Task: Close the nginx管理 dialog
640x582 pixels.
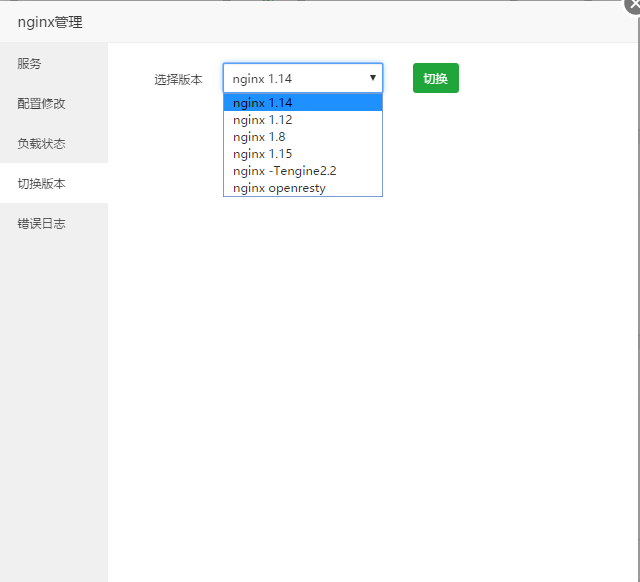Action: 634,5
